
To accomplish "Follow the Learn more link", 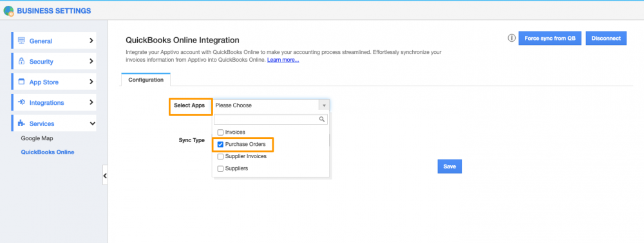I will 283,60.
